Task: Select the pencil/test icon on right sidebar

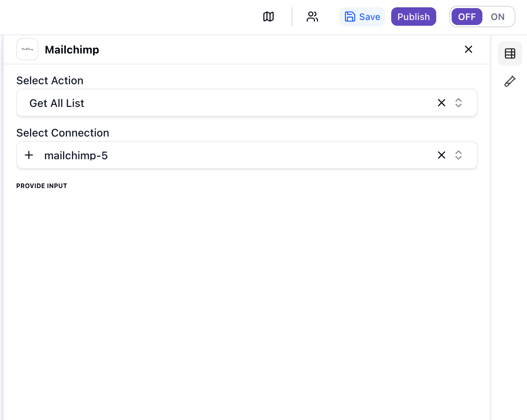Action: click(x=510, y=81)
